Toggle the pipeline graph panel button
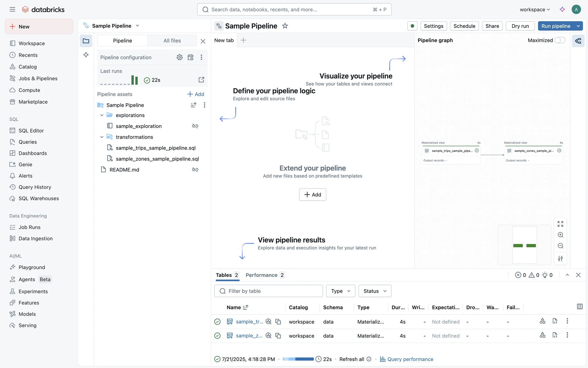588x368 pixels. point(578,41)
